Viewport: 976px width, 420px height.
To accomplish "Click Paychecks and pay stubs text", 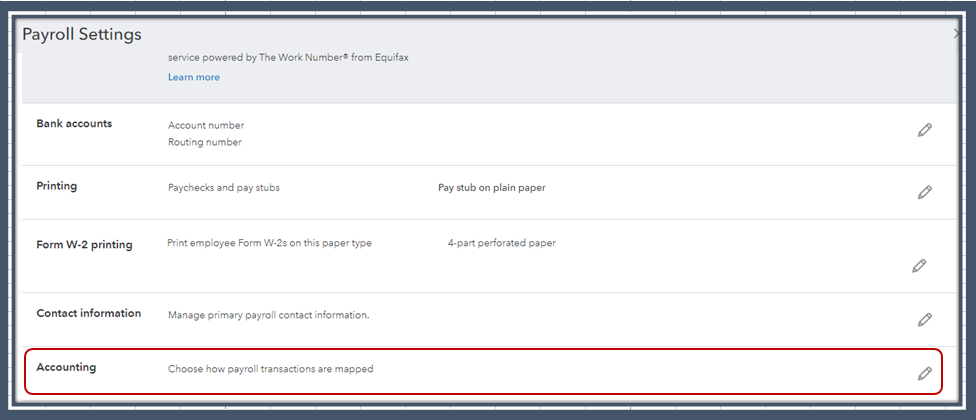I will click(223, 187).
